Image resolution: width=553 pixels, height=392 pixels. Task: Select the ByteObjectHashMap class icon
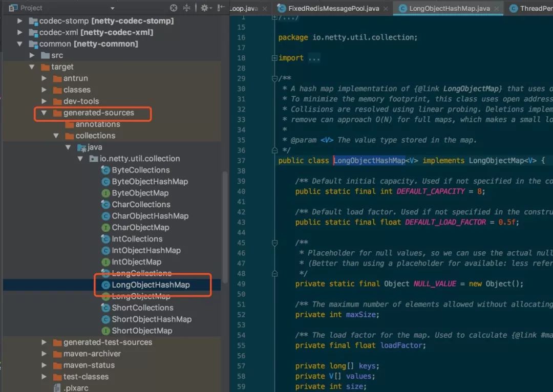[105, 182]
